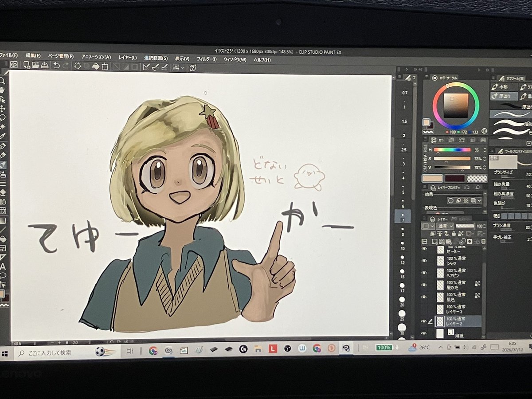
Task: Click the Lock Layer padlock icon
Action: 454,234
